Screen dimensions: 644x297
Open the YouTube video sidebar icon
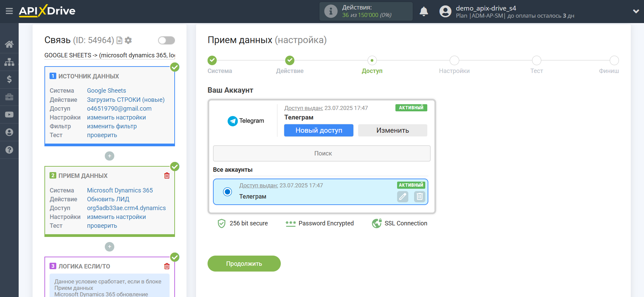[9, 115]
